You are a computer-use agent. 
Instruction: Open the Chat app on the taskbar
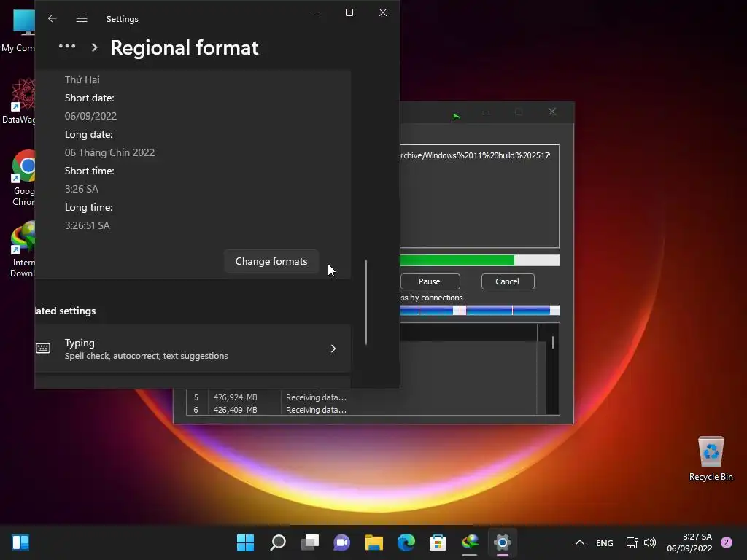click(x=341, y=542)
